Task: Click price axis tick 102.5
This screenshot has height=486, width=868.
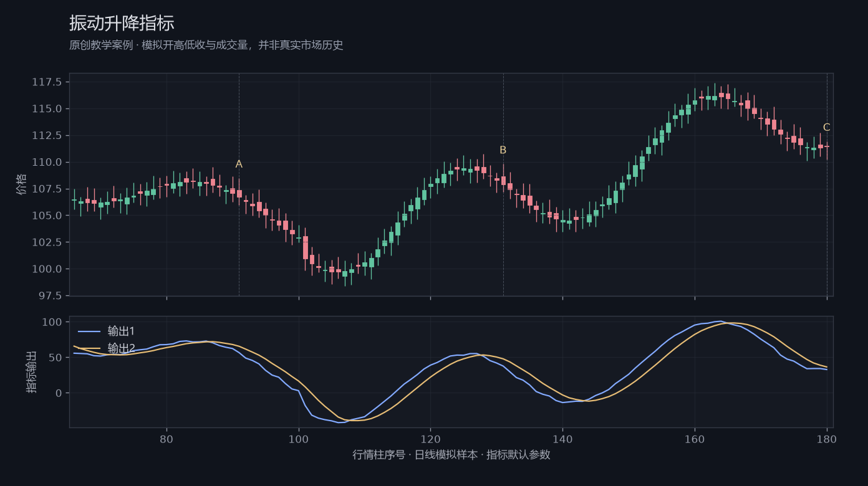Action: point(47,242)
